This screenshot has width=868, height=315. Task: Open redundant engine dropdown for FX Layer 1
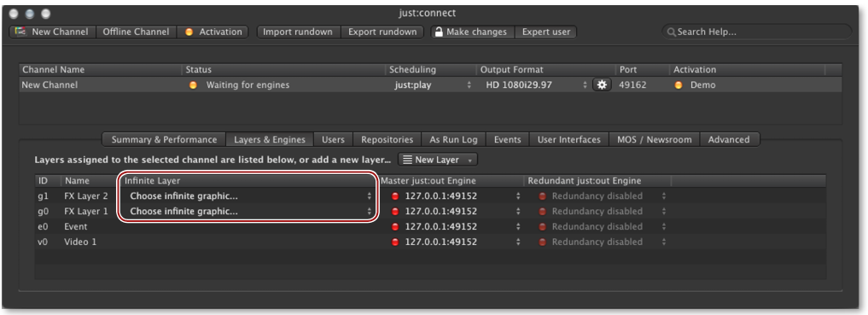(x=603, y=212)
